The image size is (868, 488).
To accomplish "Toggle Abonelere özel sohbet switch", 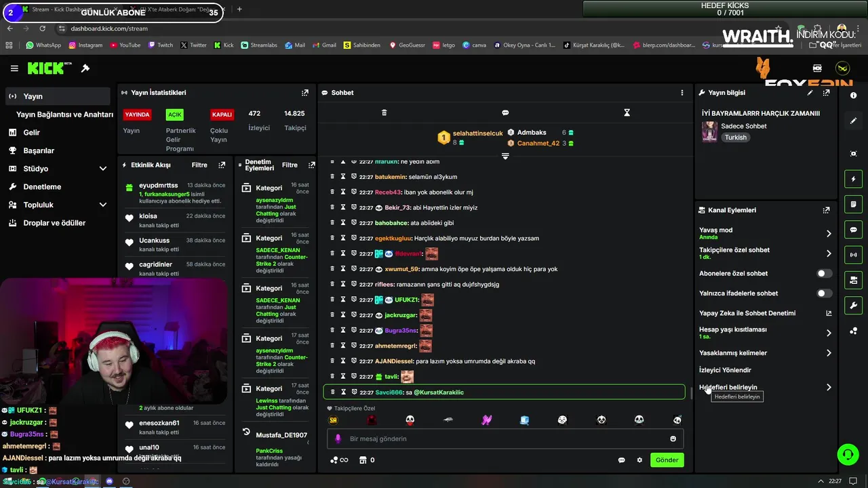I will 824,273.
